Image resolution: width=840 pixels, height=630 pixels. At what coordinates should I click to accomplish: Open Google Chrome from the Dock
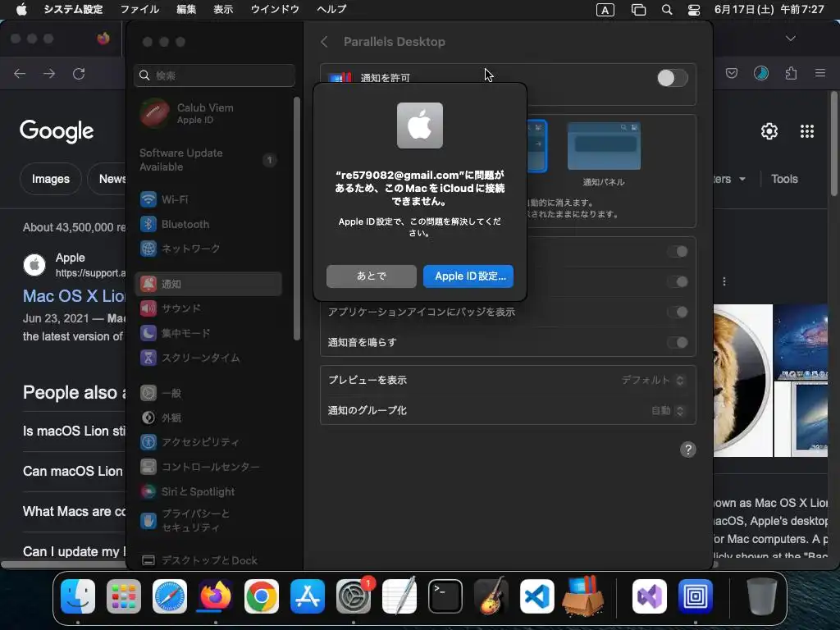262,596
